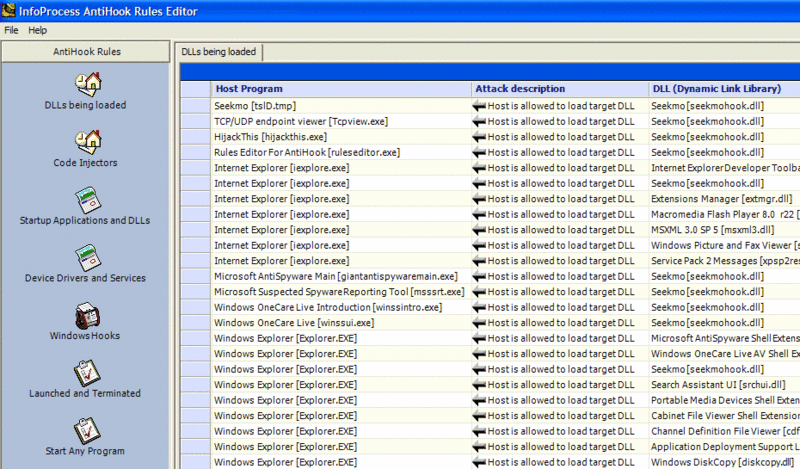Select Extensions Manager [extmgr.dll] cell
The height and width of the screenshot is (469, 800).
(x=724, y=199)
